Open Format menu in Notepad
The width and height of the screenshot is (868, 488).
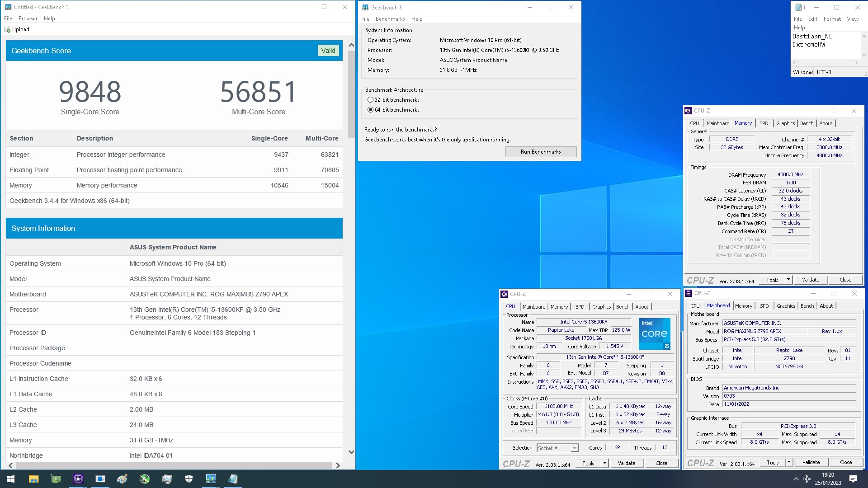[832, 19]
